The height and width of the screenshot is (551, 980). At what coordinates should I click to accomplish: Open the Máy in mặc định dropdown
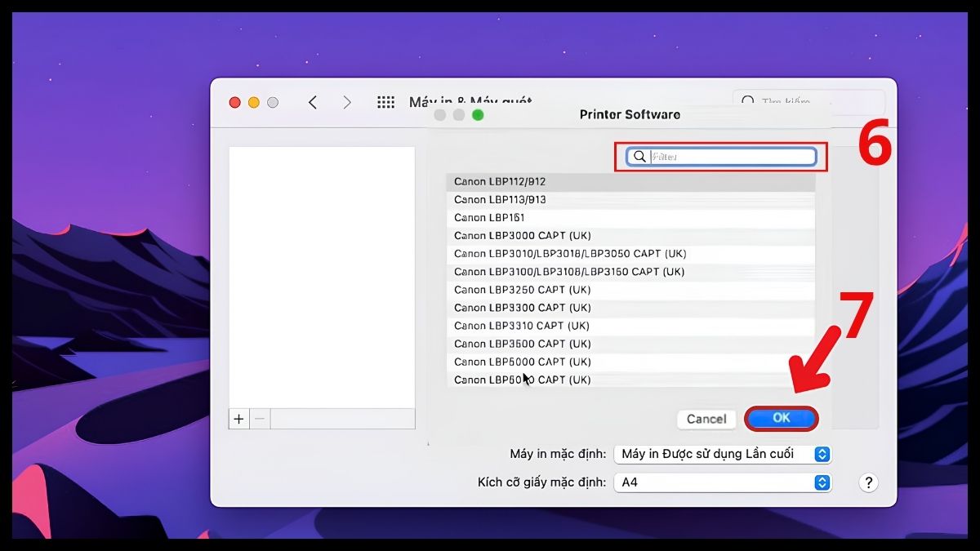723,454
